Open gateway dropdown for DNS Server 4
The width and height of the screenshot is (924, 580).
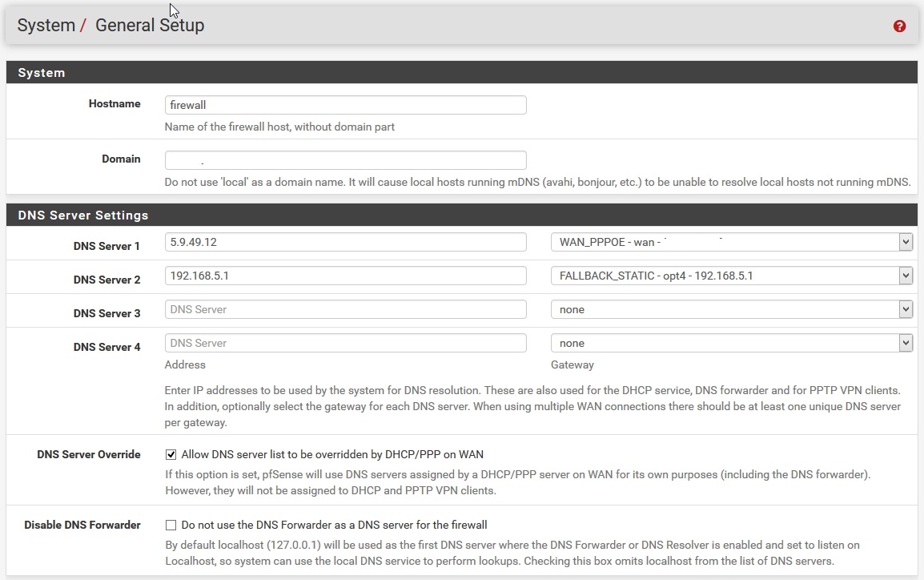[x=731, y=343]
